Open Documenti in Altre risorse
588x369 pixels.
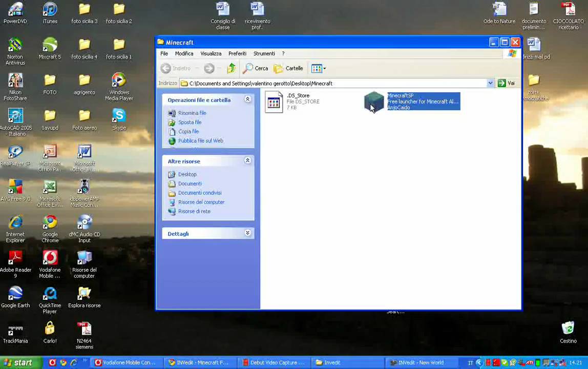(190, 183)
